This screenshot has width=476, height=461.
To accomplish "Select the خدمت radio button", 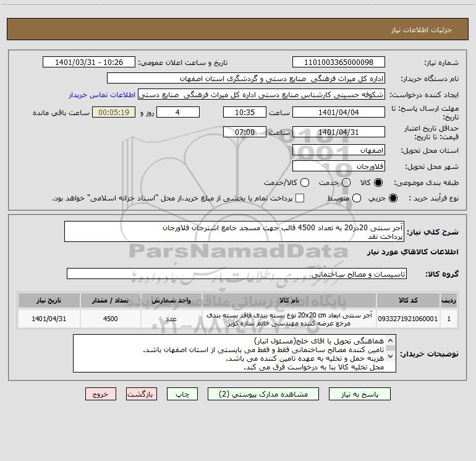I will click(x=346, y=183).
